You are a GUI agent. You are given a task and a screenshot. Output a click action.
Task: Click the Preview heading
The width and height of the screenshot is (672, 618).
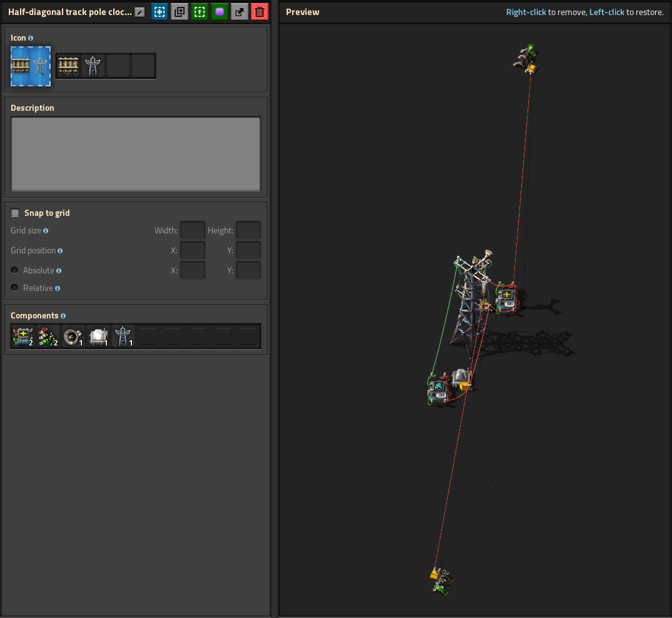pos(303,12)
